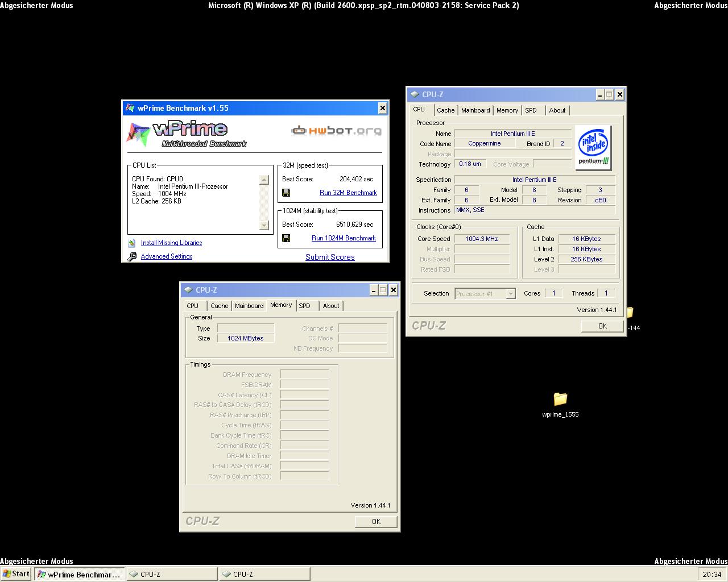Click the hwbot.org logo in wPrime
728x582 pixels.
click(x=336, y=131)
